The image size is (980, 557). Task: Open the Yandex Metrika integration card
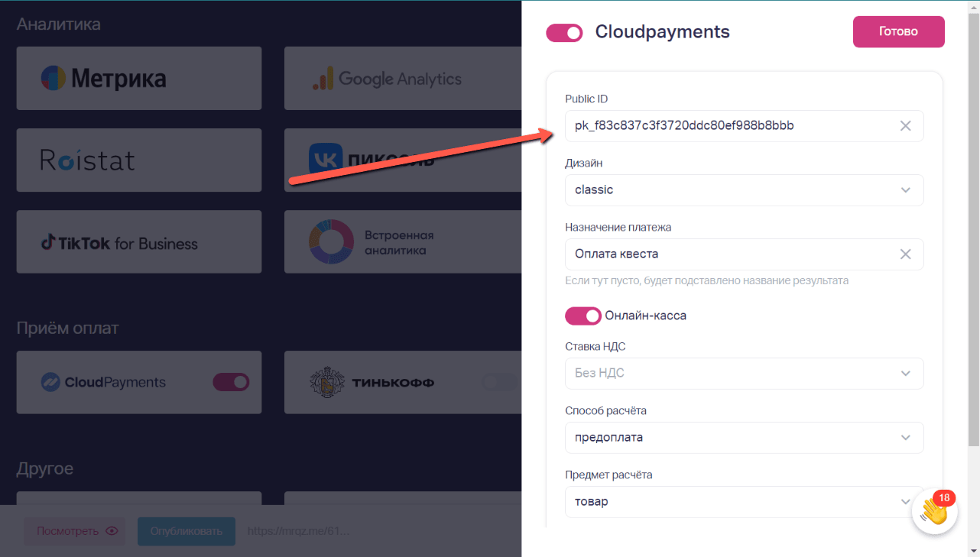(x=139, y=78)
